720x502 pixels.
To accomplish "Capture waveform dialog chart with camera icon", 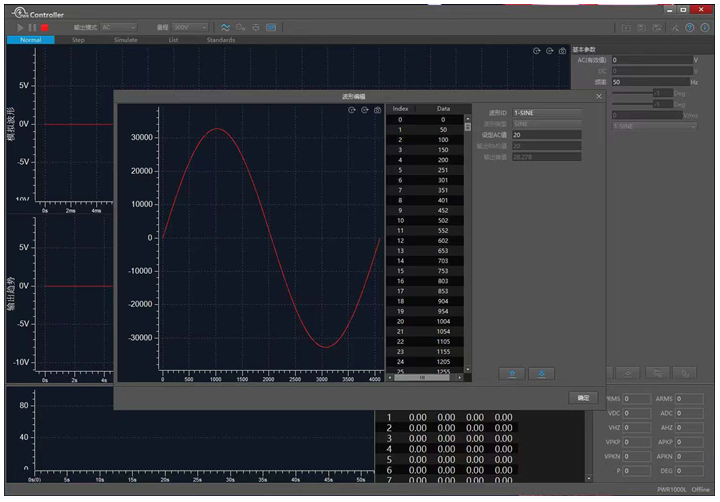I will pyautogui.click(x=377, y=110).
